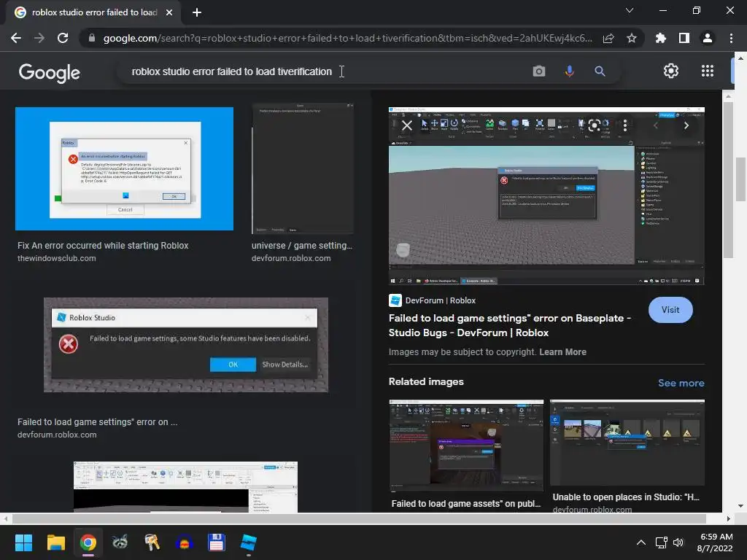Open File Explorer from taskbar

click(55, 542)
